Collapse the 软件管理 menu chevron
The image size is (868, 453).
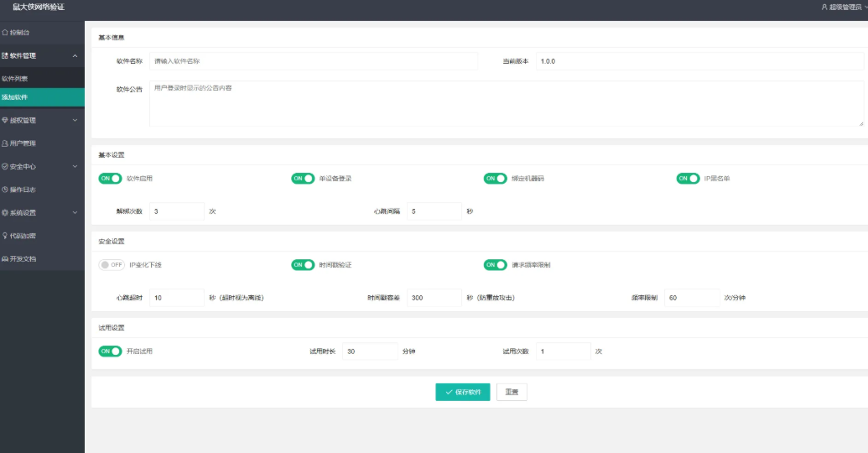click(x=75, y=56)
